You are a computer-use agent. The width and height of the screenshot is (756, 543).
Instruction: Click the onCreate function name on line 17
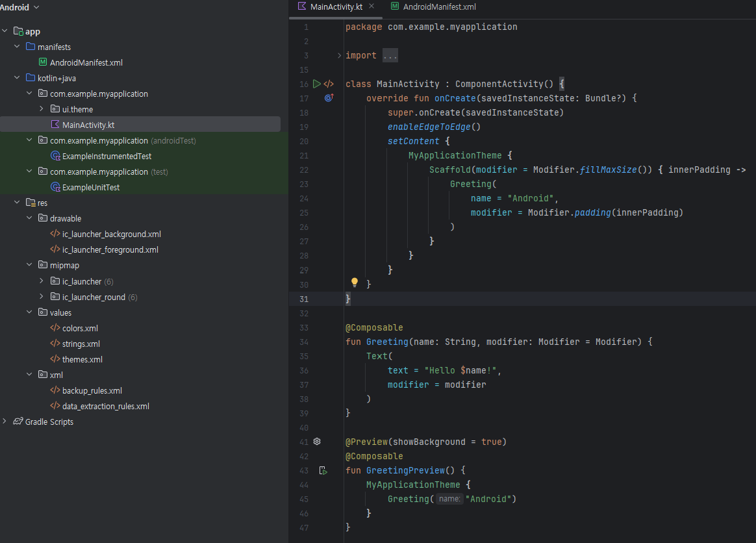[x=455, y=98]
